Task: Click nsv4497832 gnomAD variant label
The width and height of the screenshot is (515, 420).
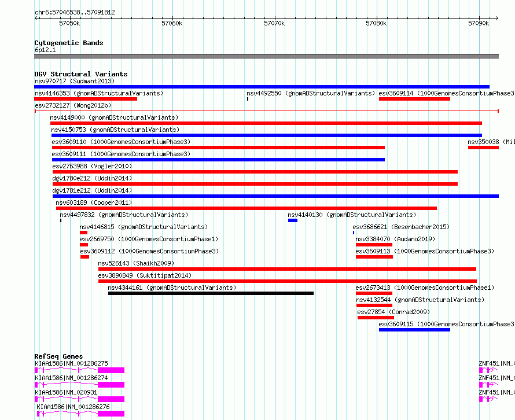Action: 124,215
